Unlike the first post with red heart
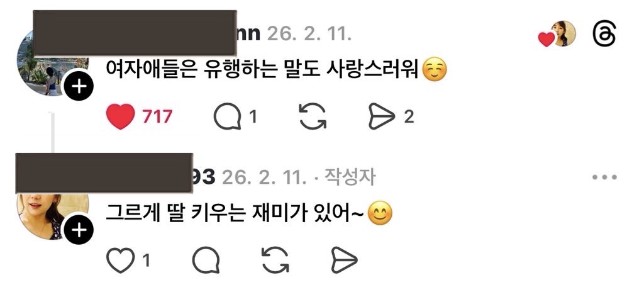 [120, 117]
